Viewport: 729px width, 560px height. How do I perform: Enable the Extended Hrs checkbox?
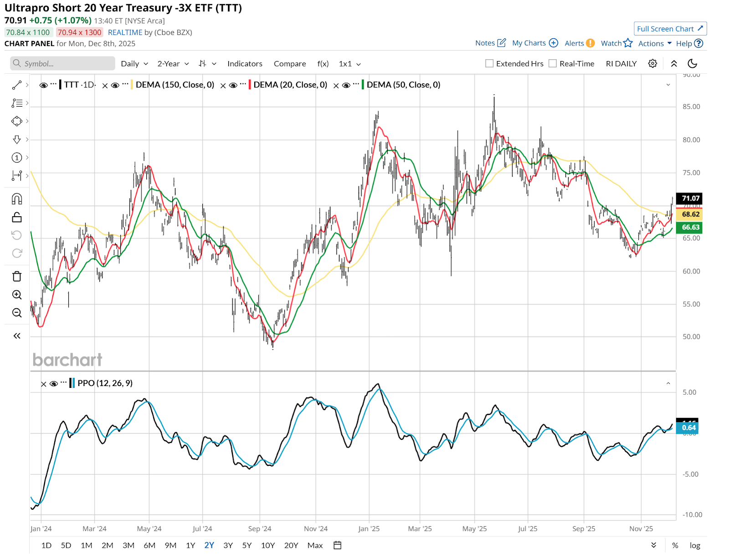coord(489,64)
